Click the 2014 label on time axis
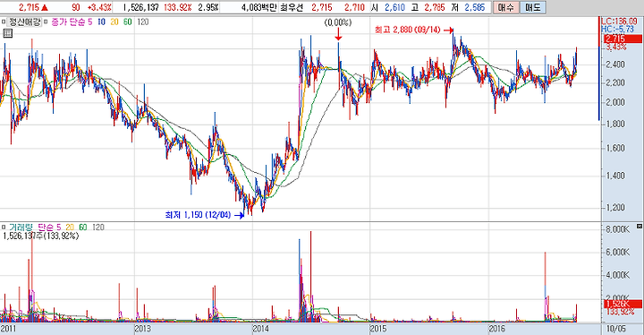Viewport: 644px width, 335px height. (x=260, y=329)
